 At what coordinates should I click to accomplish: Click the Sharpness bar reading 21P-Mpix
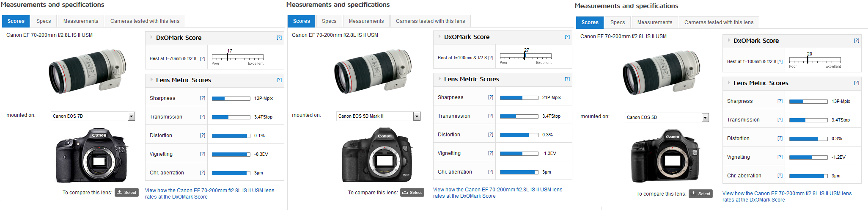click(519, 97)
